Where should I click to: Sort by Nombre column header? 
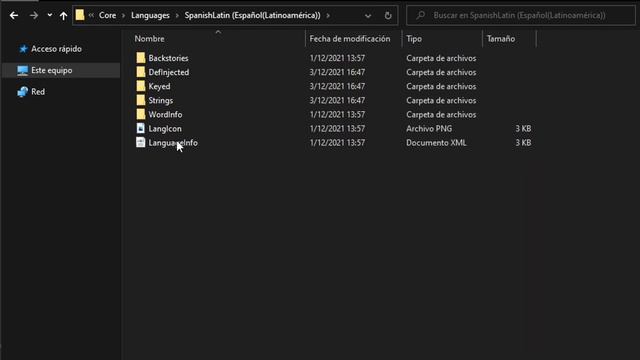point(149,39)
